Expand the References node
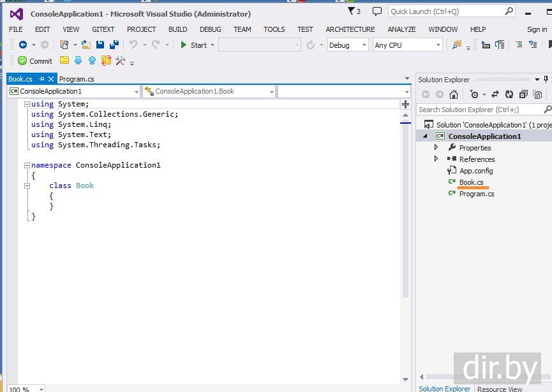 pyautogui.click(x=436, y=159)
